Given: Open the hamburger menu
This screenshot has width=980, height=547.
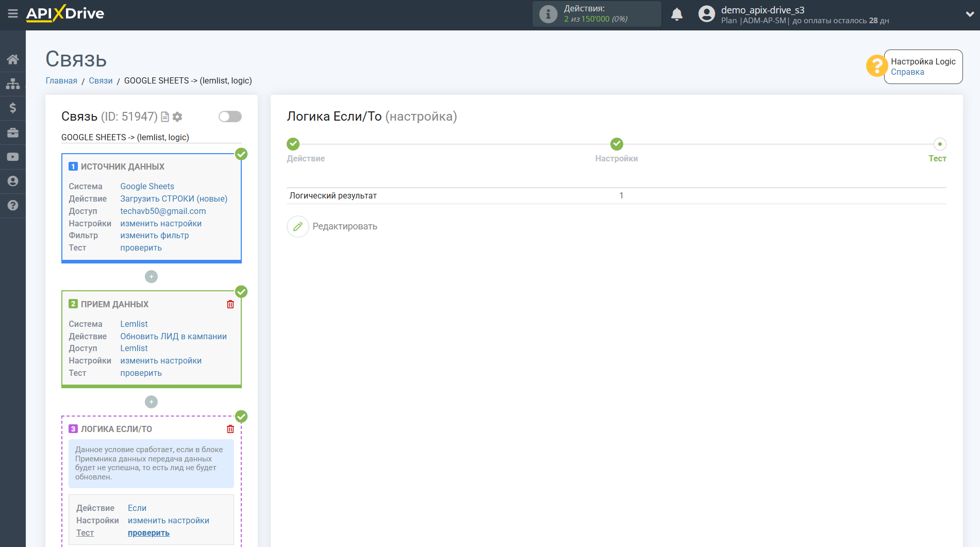Looking at the screenshot, I should [x=13, y=14].
